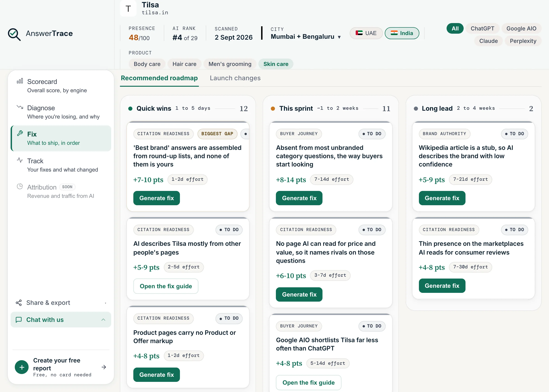The height and width of the screenshot is (392, 549).
Task: Click the orange This sprint status dot
Action: tap(273, 109)
